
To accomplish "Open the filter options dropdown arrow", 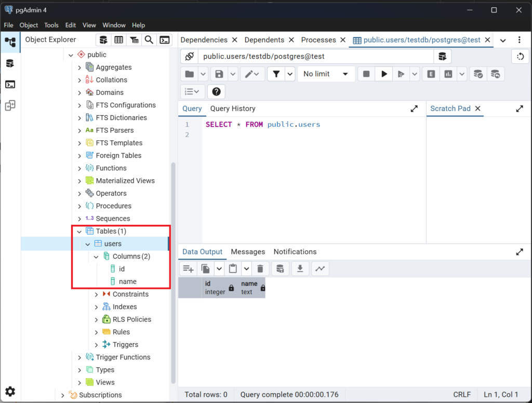I will 290,74.
